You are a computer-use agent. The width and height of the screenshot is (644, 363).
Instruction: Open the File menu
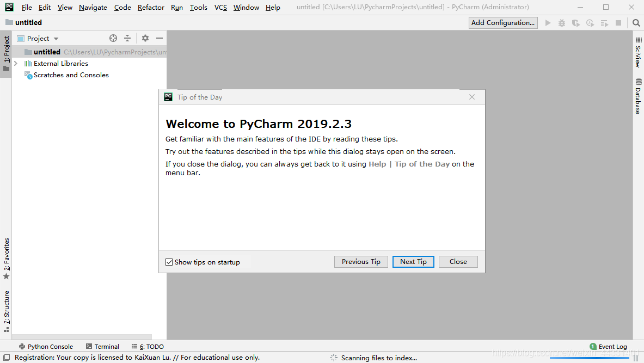pyautogui.click(x=27, y=8)
